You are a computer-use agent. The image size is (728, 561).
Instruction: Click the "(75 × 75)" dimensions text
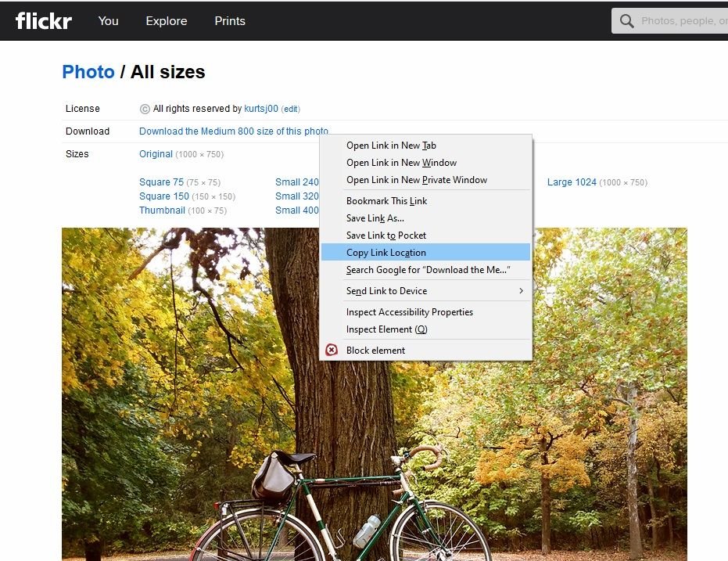[x=203, y=182]
